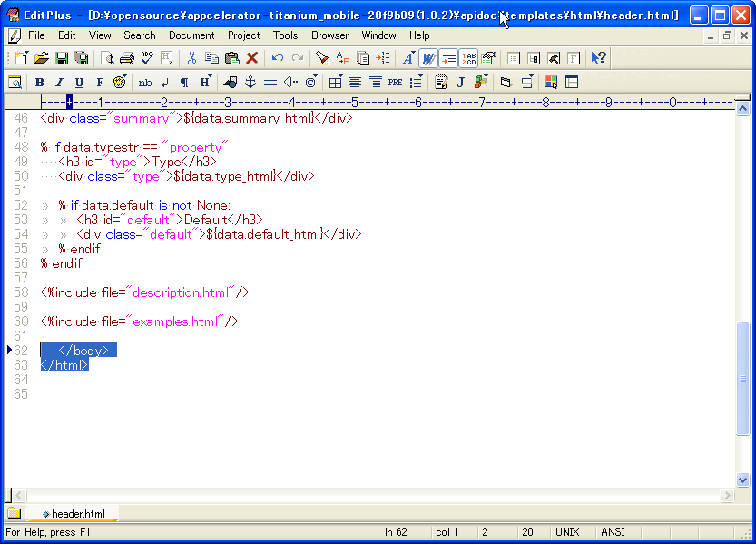The height and width of the screenshot is (544, 756).
Task: Cut the selection with the scissors icon
Action: [191, 58]
